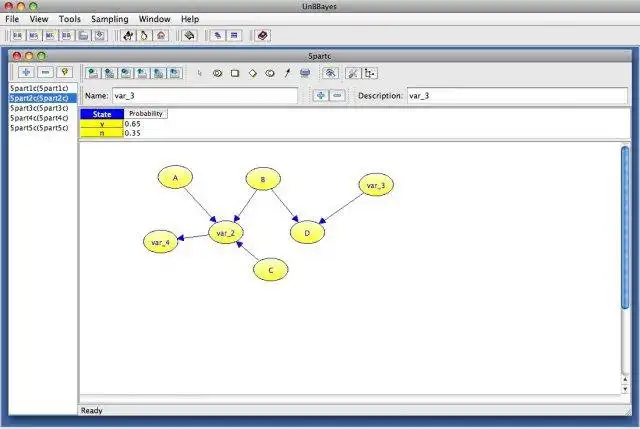Select the rectangle utility node tool
Screen dimensions: 640x429
[235, 73]
